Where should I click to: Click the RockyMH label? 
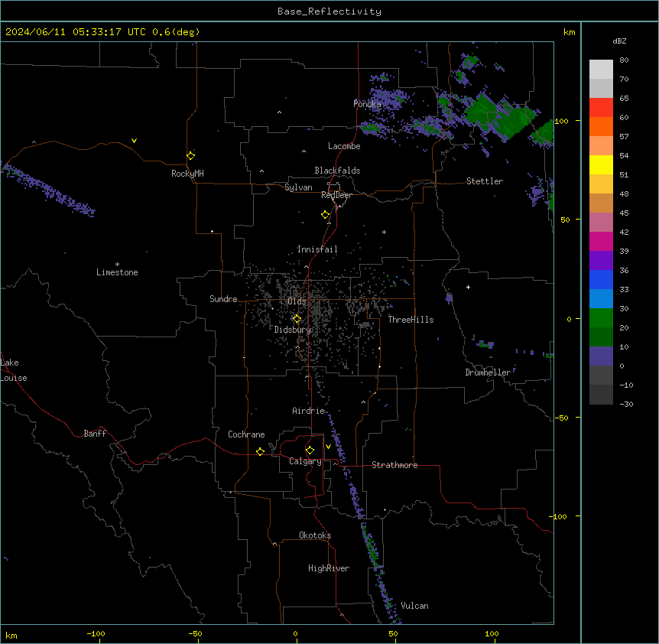tap(187, 174)
